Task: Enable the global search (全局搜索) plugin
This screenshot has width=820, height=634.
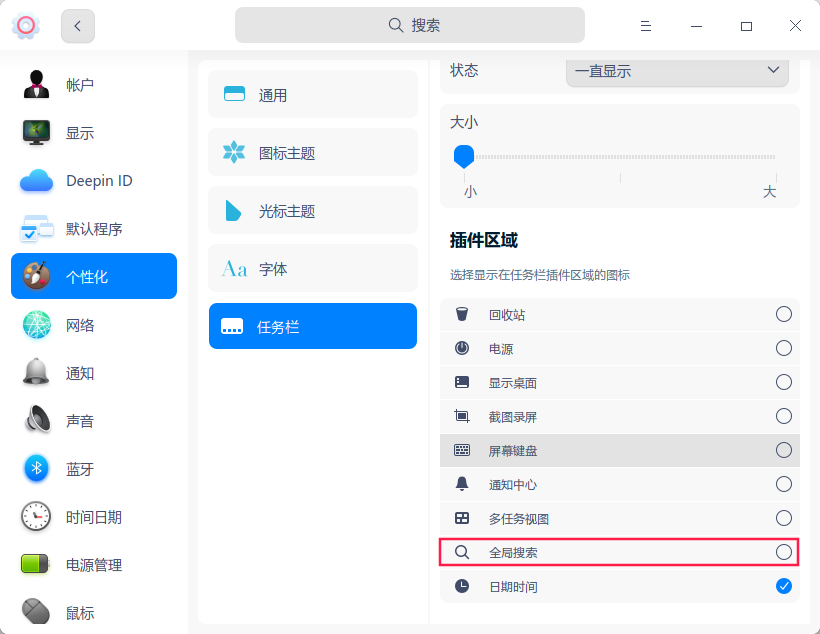Action: click(784, 552)
